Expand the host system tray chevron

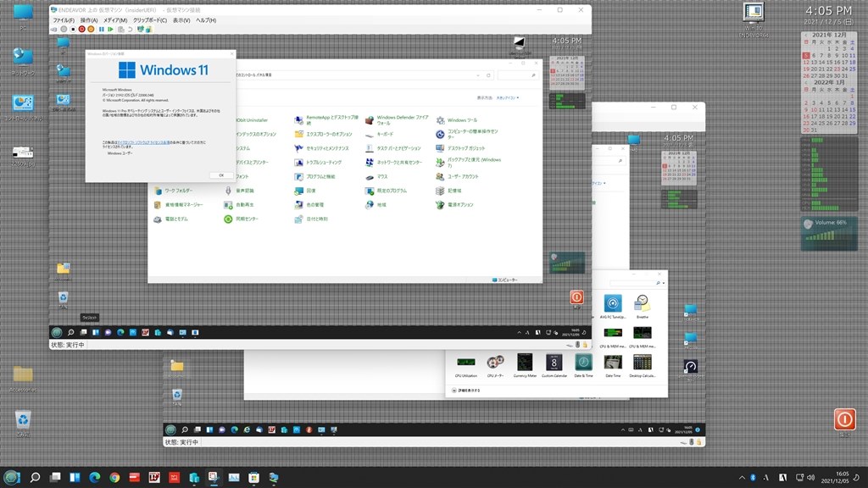pos(742,478)
